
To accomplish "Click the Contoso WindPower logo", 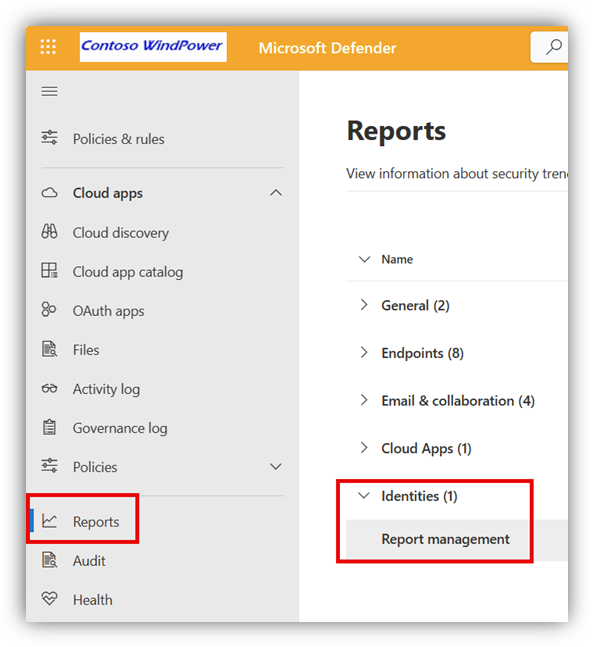I will click(x=153, y=47).
